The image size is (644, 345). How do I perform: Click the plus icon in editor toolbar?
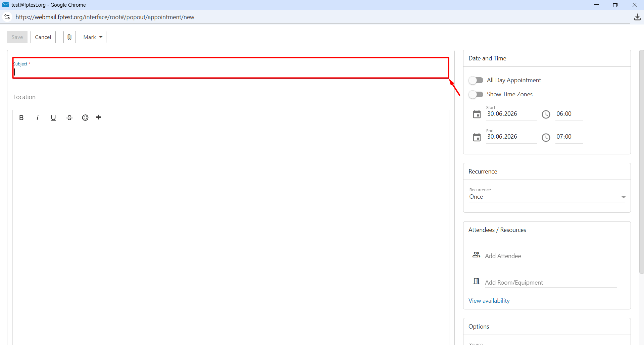99,117
